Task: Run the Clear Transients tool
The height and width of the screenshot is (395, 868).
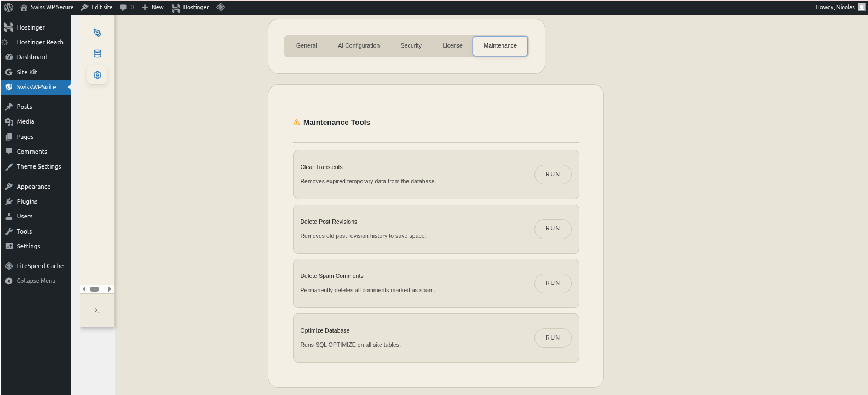Action: 553,175
